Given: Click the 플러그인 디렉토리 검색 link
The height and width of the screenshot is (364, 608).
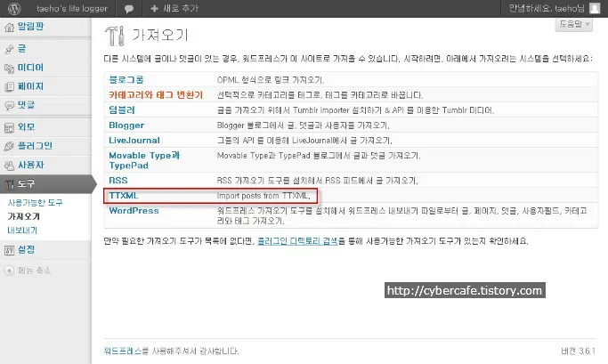Looking at the screenshot, I should pyautogui.click(x=297, y=241).
